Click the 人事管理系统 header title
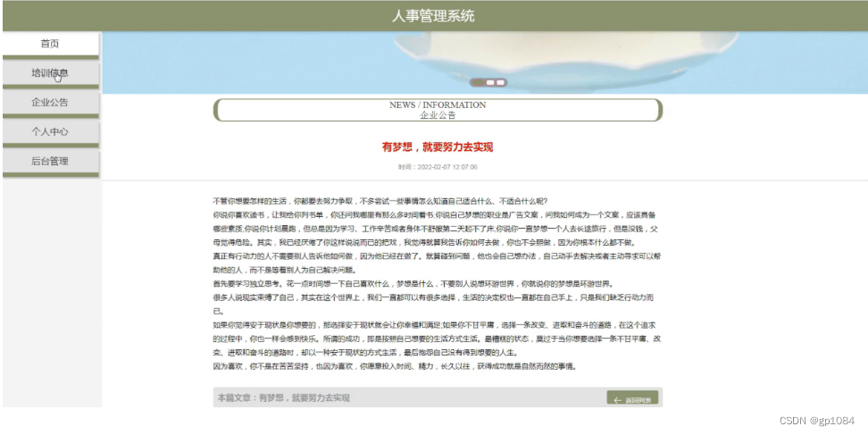 (x=433, y=16)
